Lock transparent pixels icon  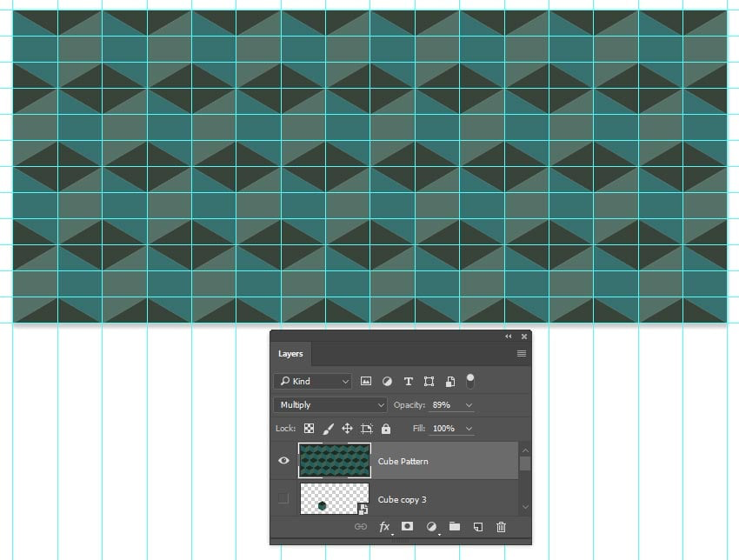pyautogui.click(x=309, y=428)
